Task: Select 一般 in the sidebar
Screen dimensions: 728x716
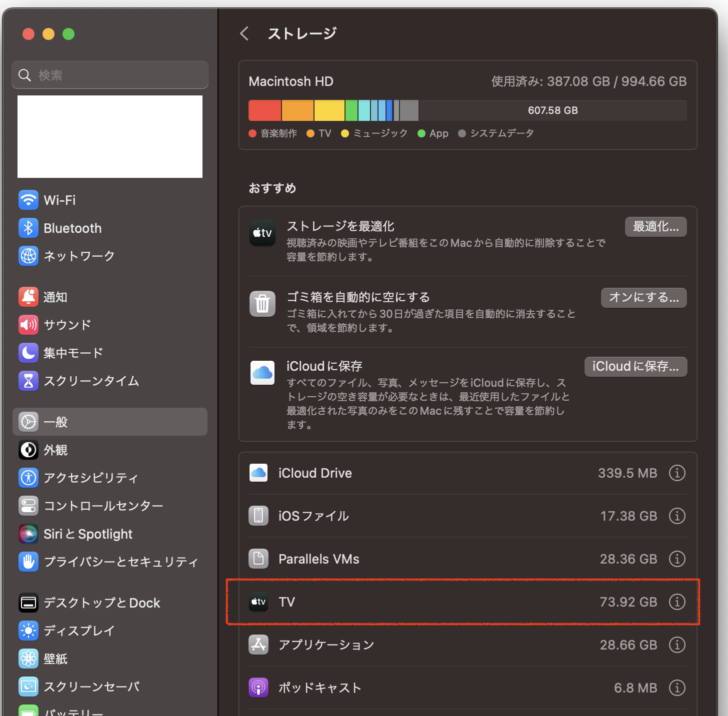Action: [x=110, y=422]
